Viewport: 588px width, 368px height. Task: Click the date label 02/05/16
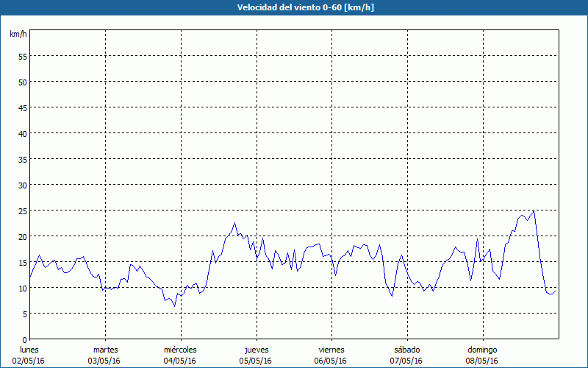click(x=29, y=361)
